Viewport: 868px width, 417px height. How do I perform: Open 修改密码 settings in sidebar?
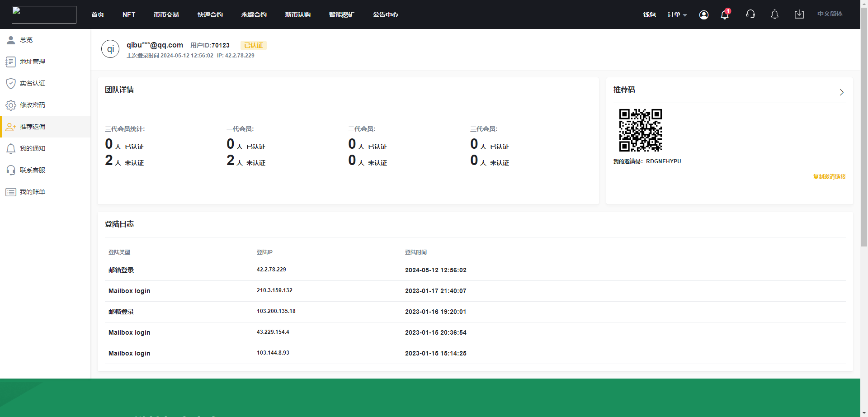coord(32,105)
